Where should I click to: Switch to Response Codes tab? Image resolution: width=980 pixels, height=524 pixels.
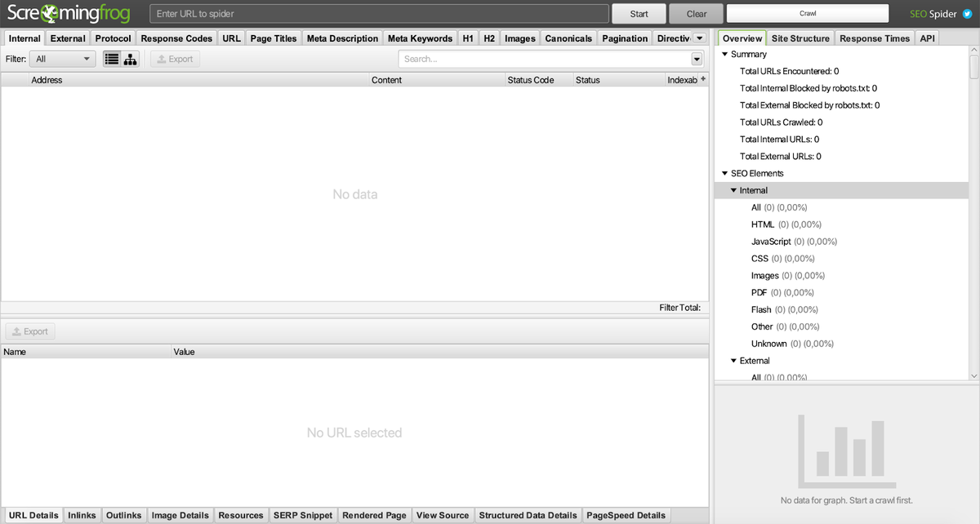pos(176,38)
